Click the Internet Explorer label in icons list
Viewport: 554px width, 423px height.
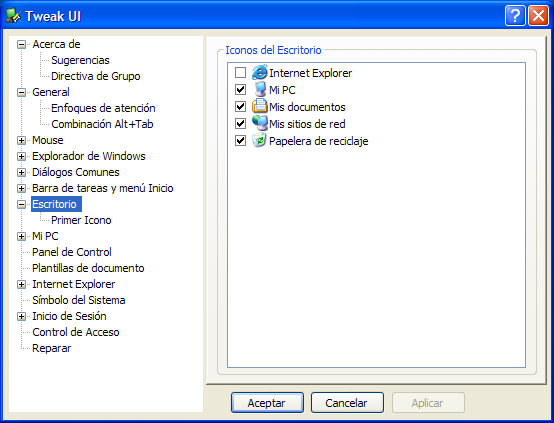tap(310, 73)
